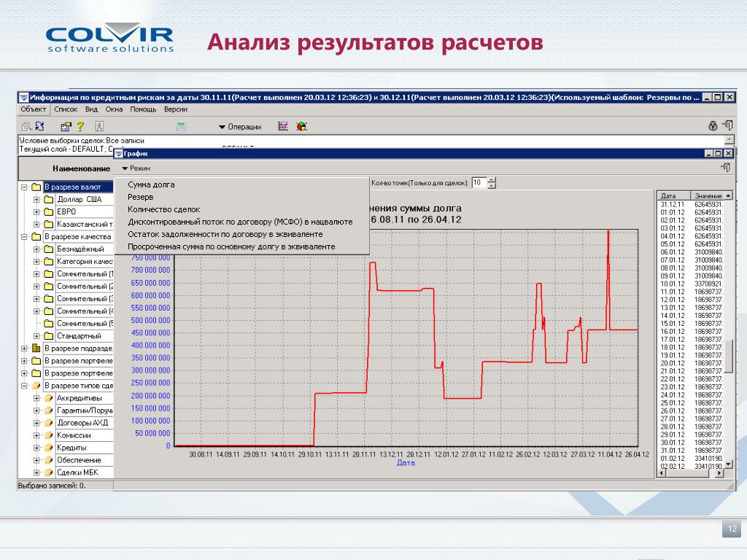Image resolution: width=747 pixels, height=560 pixels.
Task: Click the Дата column header
Action: 673,195
